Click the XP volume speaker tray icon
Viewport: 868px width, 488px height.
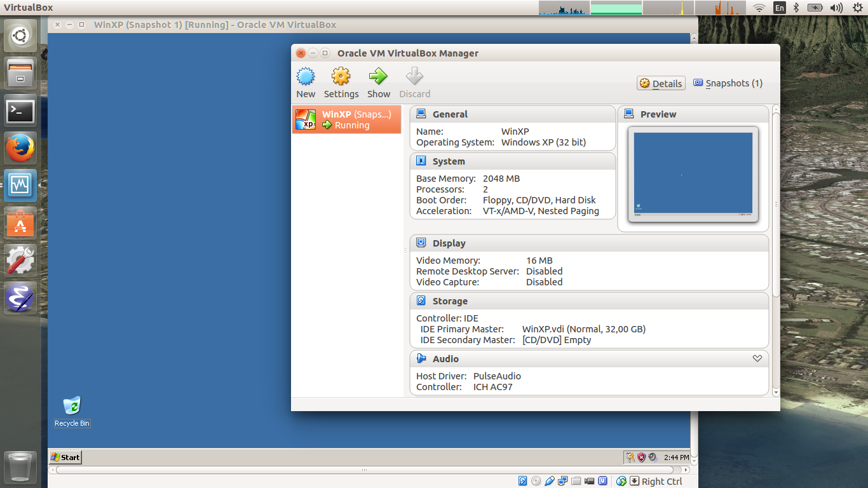pos(653,457)
